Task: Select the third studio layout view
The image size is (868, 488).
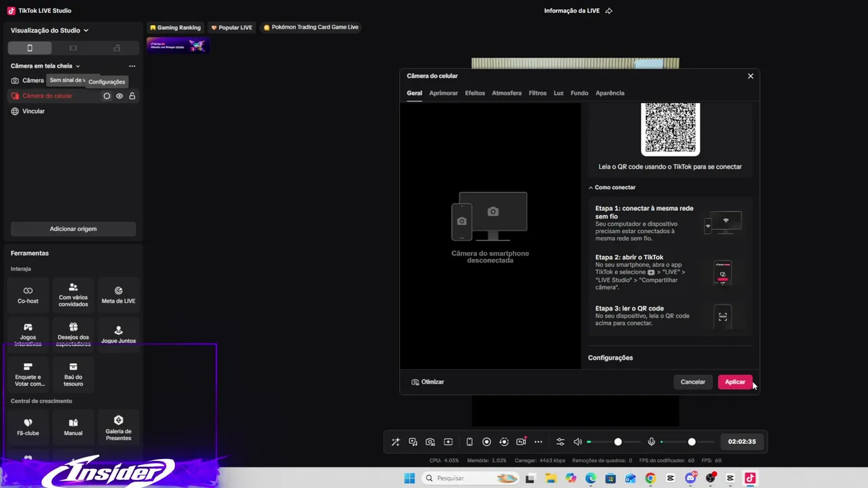Action: [x=117, y=48]
